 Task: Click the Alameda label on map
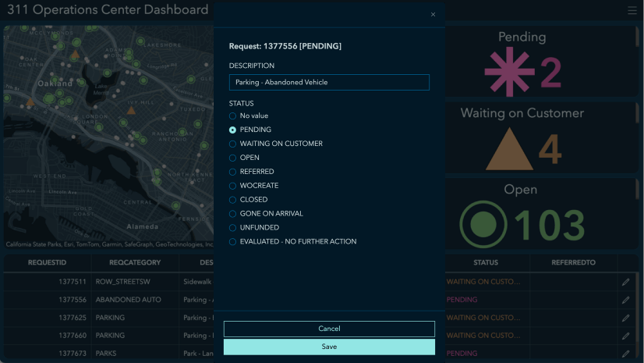click(x=142, y=227)
